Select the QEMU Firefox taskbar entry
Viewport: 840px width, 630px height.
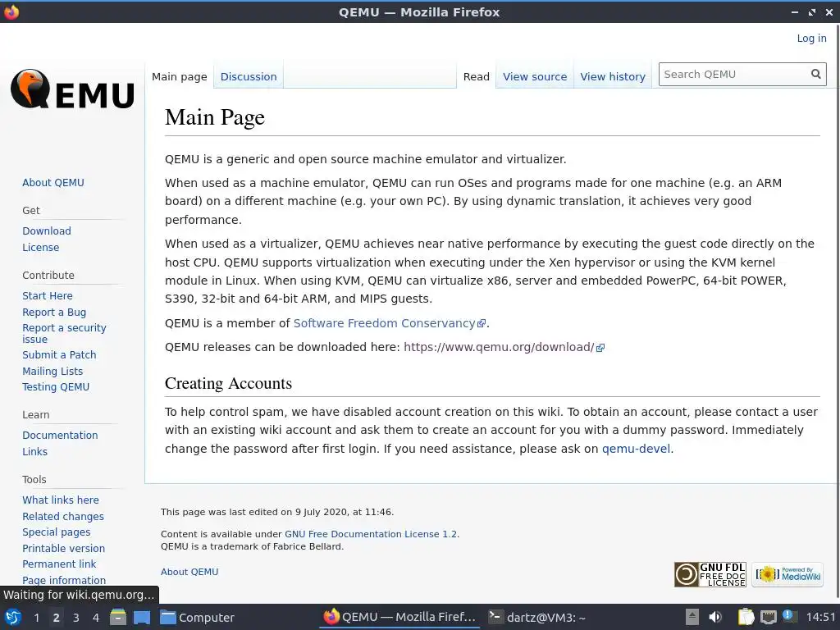[399, 618]
